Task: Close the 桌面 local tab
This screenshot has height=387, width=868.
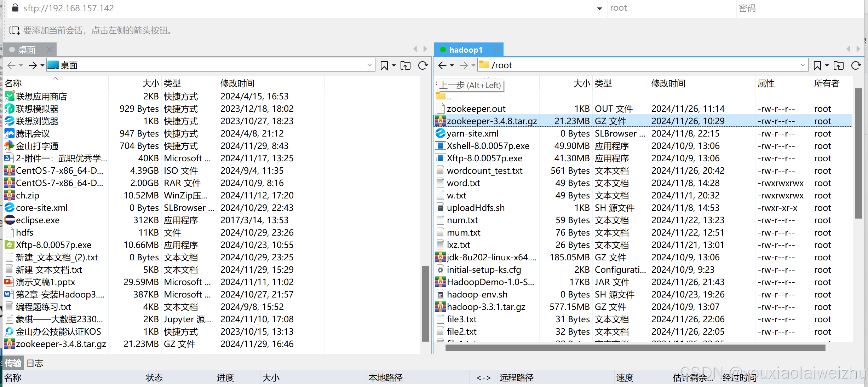Action: point(50,50)
